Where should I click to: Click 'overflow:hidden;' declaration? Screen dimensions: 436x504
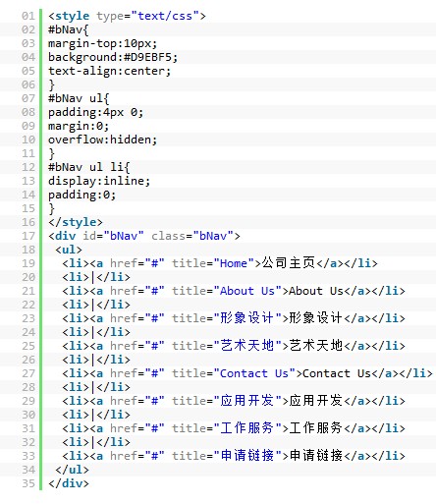click(102, 140)
